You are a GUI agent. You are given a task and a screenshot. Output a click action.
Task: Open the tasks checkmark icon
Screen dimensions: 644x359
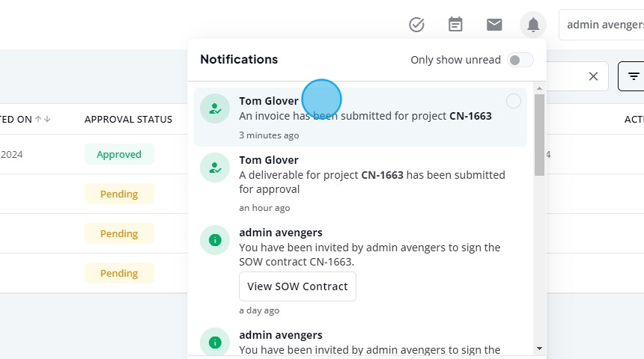coord(416,25)
